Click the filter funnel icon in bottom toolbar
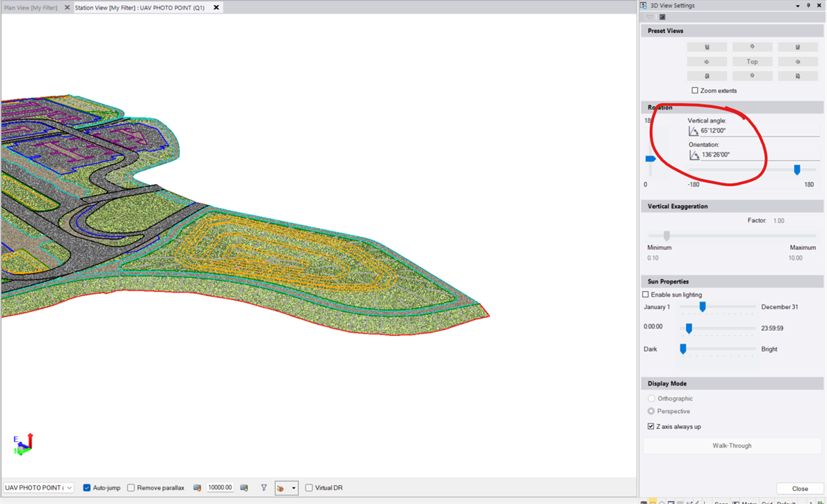827x504 pixels. pyautogui.click(x=264, y=487)
